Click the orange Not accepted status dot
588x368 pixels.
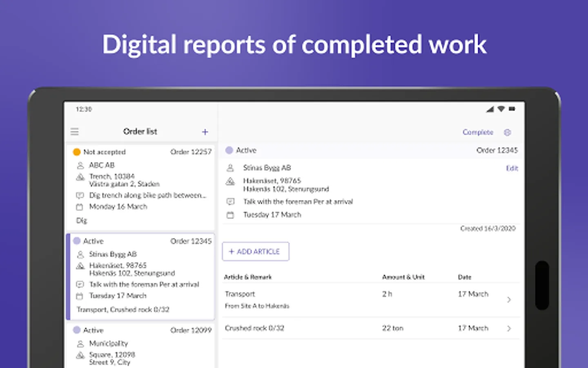coord(76,152)
